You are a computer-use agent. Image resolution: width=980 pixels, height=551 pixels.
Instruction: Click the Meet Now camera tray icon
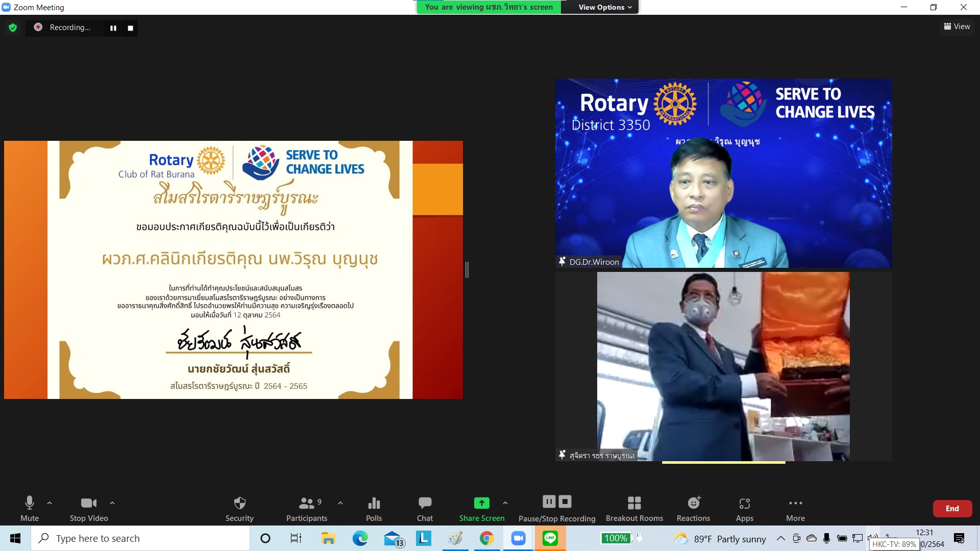(x=796, y=538)
